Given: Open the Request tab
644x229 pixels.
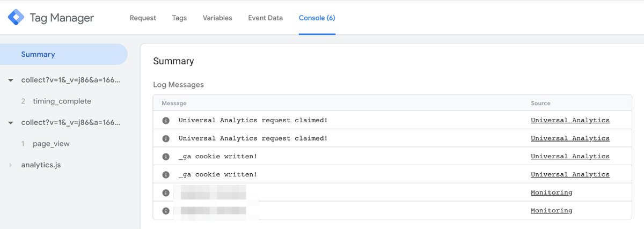Looking at the screenshot, I should (143, 18).
